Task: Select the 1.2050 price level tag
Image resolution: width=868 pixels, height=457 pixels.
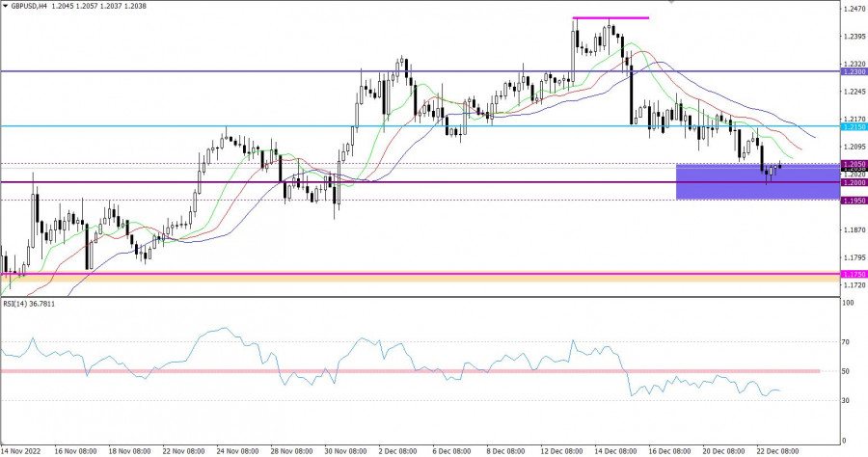Action: (x=854, y=164)
